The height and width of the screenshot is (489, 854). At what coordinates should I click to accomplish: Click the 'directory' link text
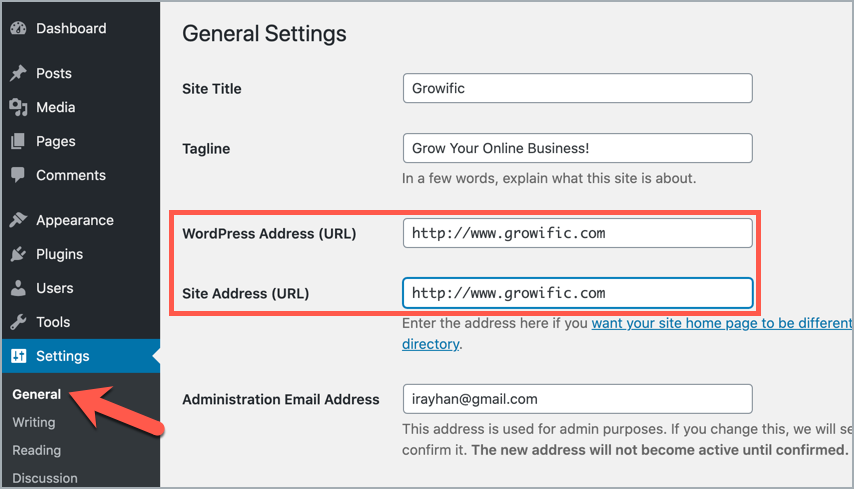[430, 344]
